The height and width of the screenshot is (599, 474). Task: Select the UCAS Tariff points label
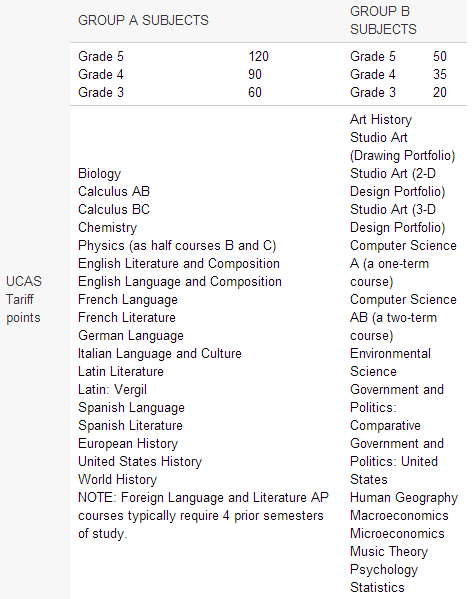24,300
